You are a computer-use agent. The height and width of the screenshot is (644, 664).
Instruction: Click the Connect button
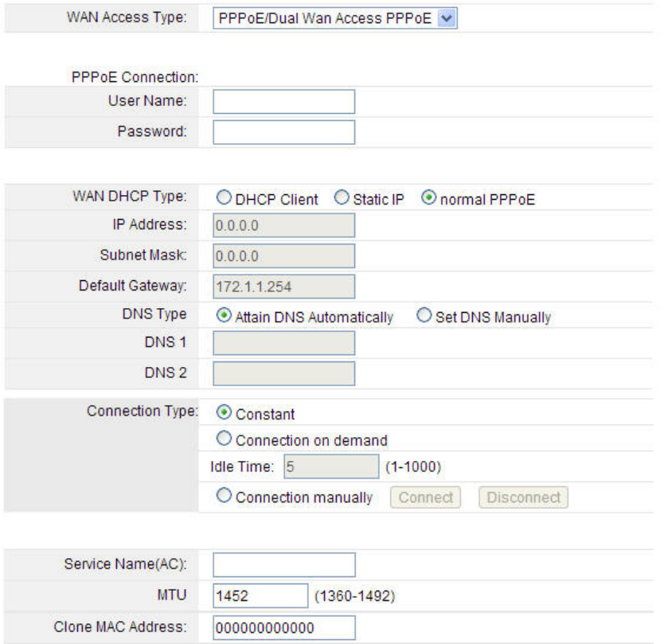(425, 498)
